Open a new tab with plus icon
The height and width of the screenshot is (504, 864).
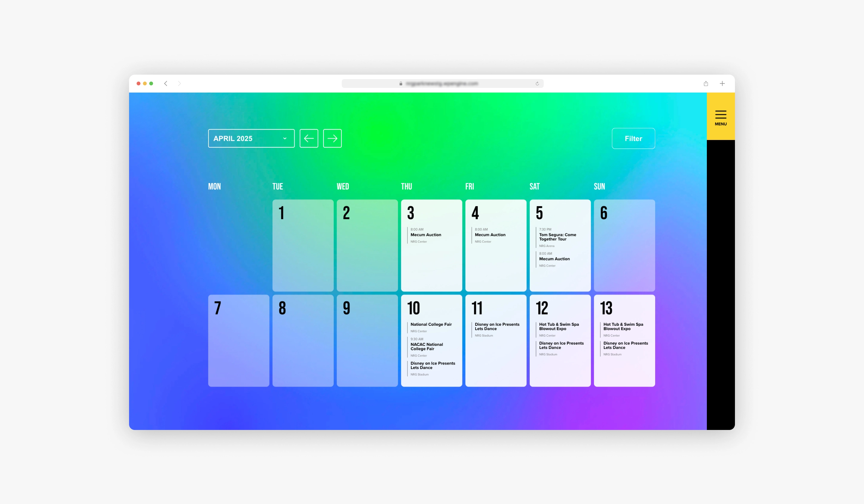pyautogui.click(x=722, y=84)
